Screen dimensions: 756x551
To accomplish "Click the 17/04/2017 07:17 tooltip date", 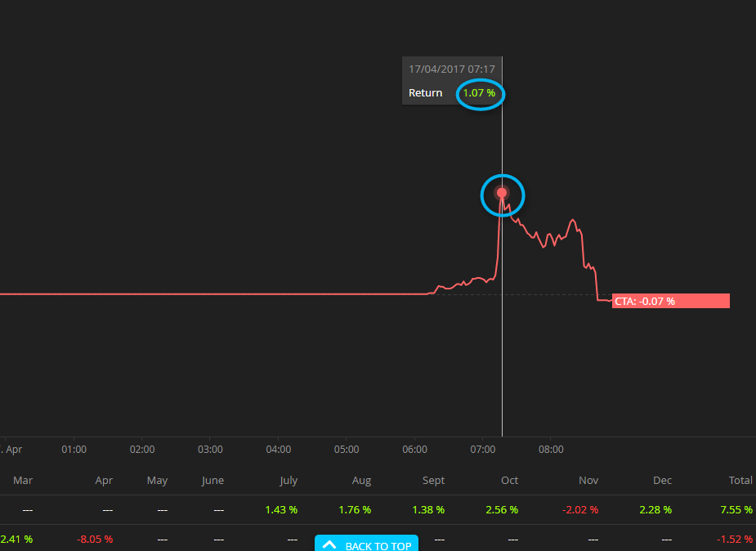I will point(451,69).
